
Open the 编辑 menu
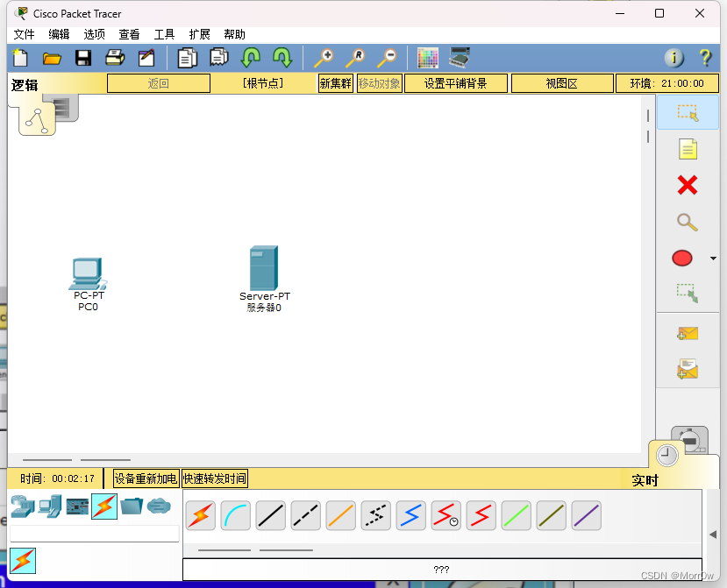pos(59,34)
